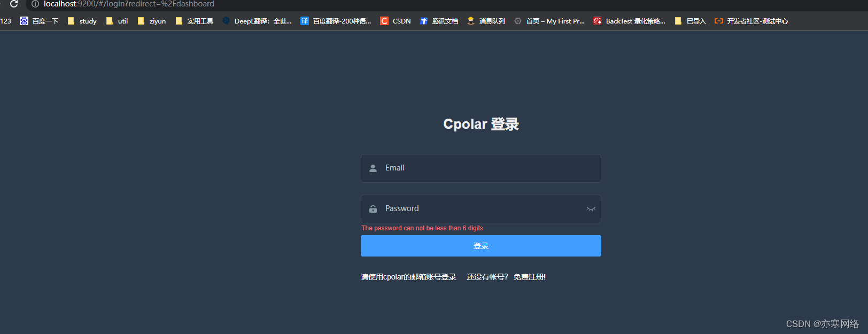Expand the ziyun bookmarks folder

tap(152, 21)
